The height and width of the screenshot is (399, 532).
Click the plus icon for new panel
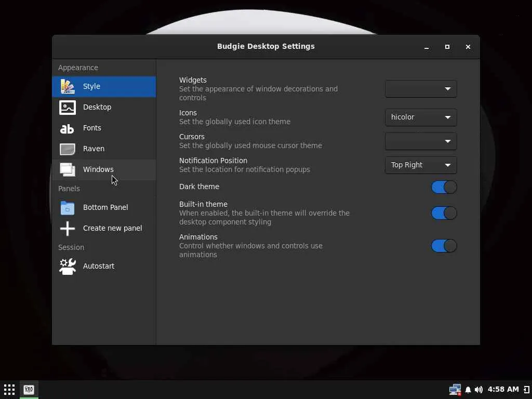coord(67,229)
